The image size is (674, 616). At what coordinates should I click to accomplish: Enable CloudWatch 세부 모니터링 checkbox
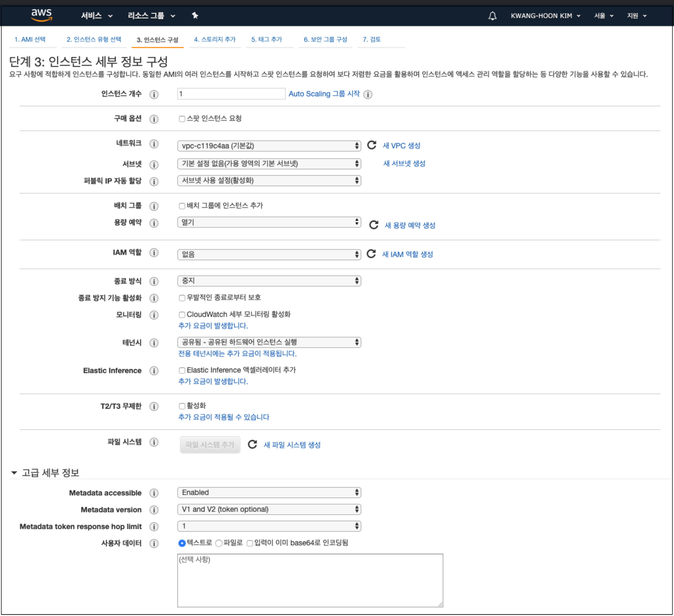(182, 315)
